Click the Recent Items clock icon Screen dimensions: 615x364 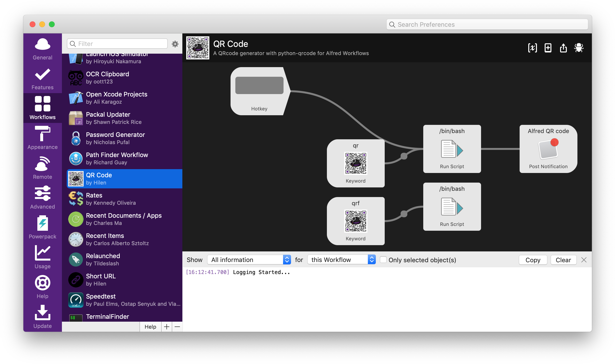[76, 239]
